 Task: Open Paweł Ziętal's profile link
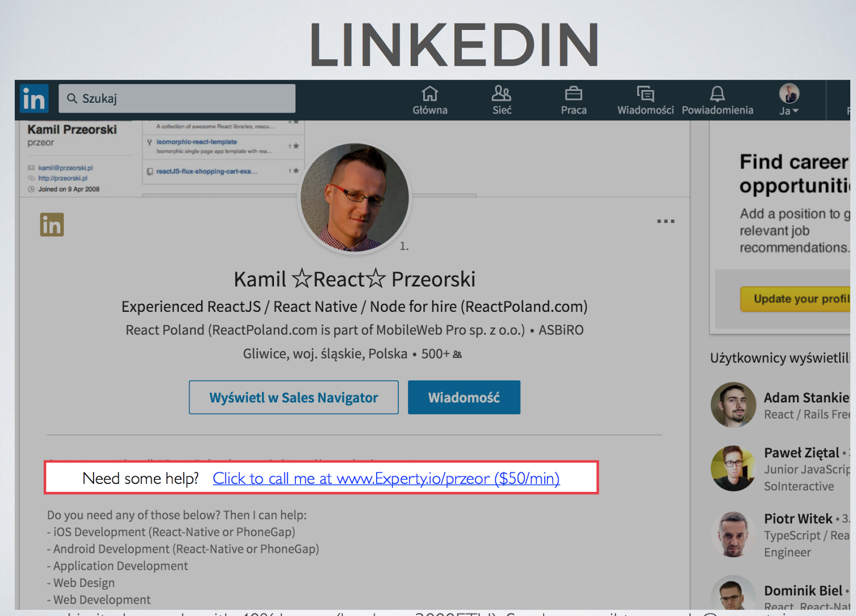tap(801, 453)
